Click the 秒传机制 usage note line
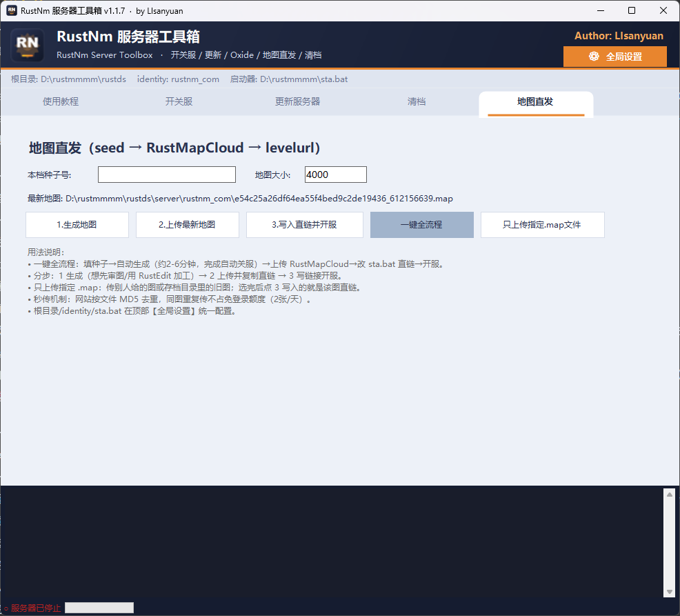The width and height of the screenshot is (680, 616). tap(170, 299)
